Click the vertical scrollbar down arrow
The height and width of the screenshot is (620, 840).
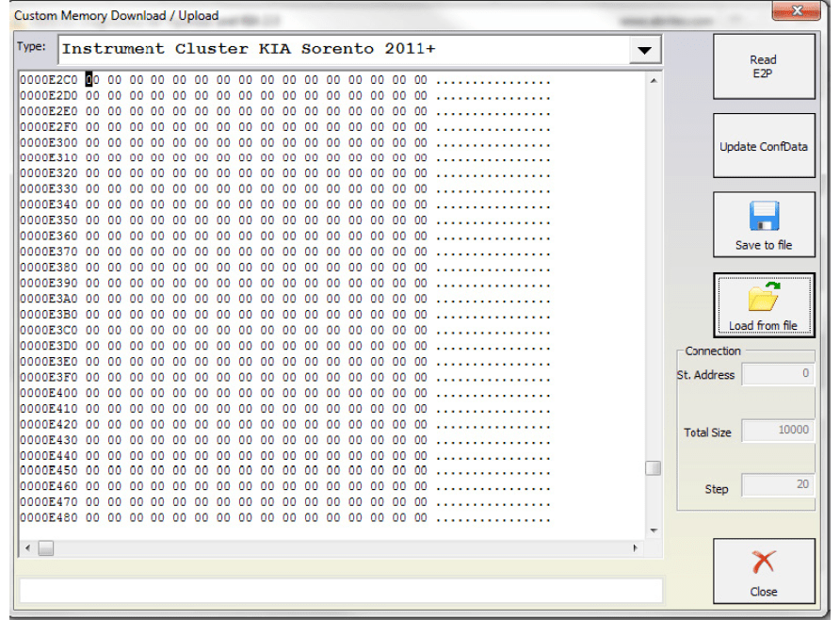(x=654, y=530)
